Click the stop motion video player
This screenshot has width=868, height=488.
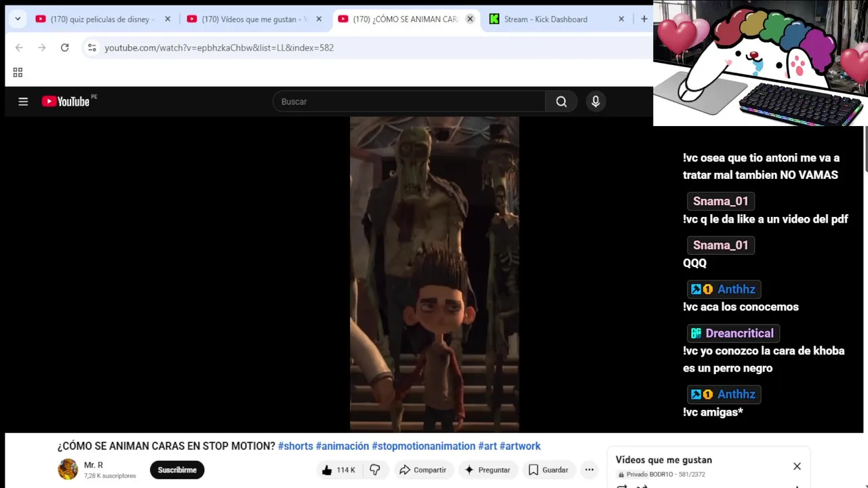[434, 274]
